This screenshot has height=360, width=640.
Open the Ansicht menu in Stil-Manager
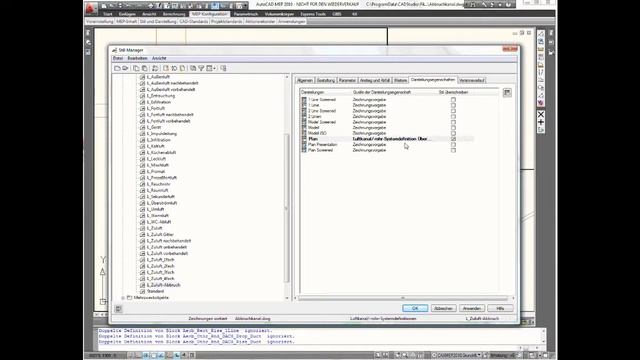(159, 58)
